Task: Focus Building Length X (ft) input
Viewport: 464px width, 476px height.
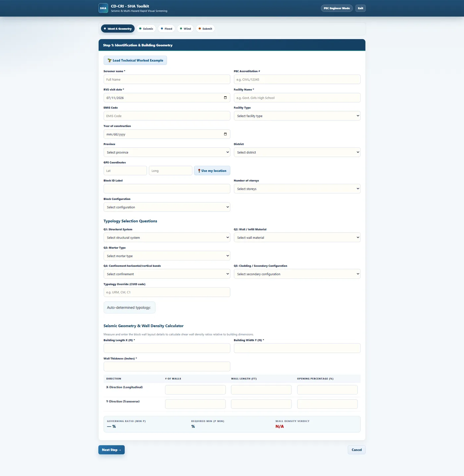Action: click(167, 348)
